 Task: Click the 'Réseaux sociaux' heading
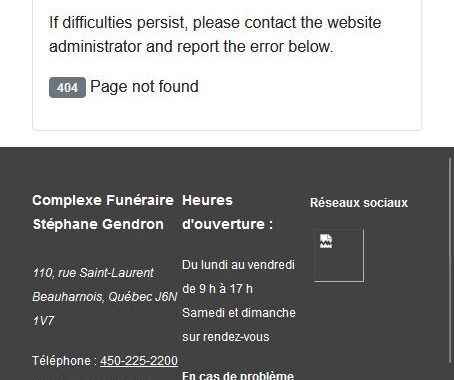pos(359,203)
